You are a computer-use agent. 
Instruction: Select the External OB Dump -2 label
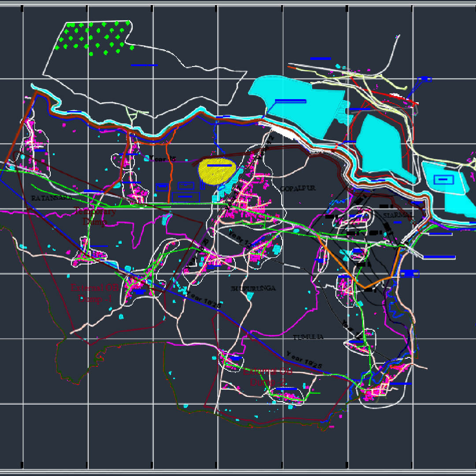[x=267, y=377]
